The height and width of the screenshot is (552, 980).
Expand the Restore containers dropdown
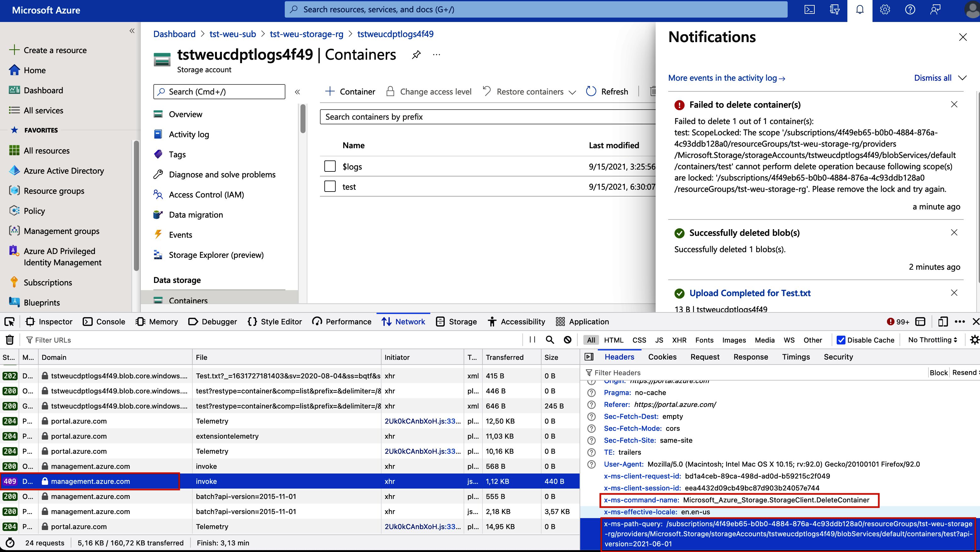(573, 92)
